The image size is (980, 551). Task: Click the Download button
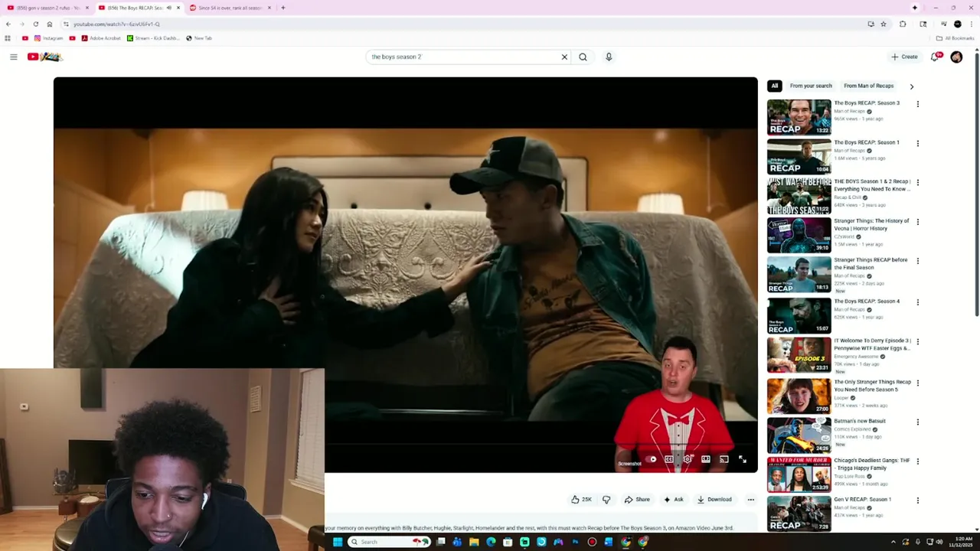[714, 500]
